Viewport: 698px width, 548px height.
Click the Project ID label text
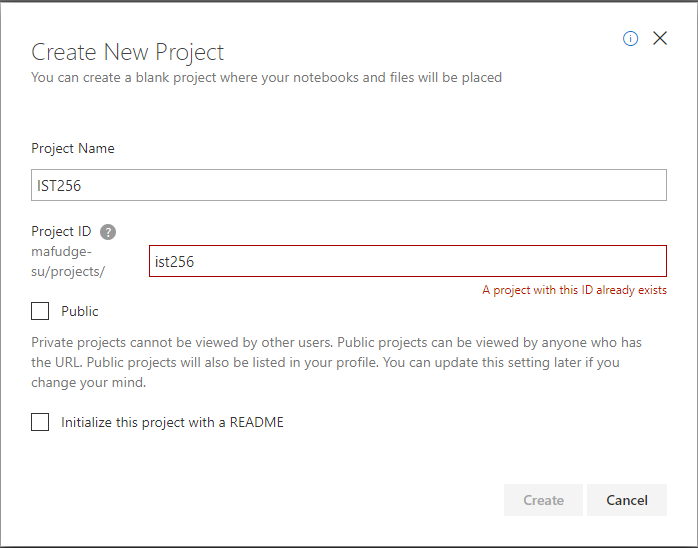61,231
